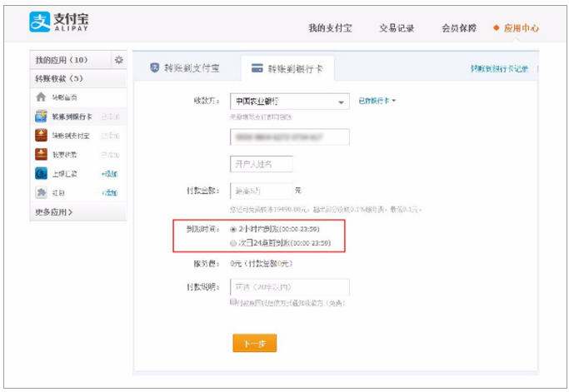
Task: Open 转账到银行卡记录 link
Action: click(x=498, y=68)
